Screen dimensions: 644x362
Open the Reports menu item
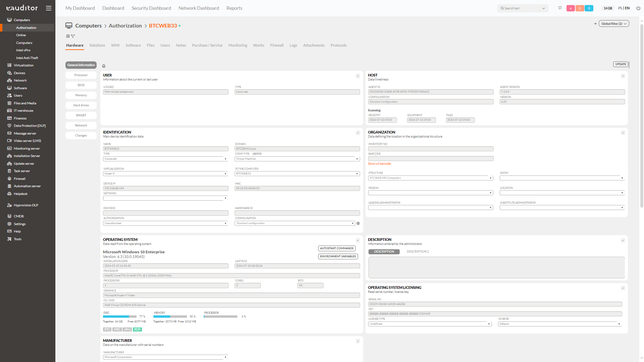point(234,8)
